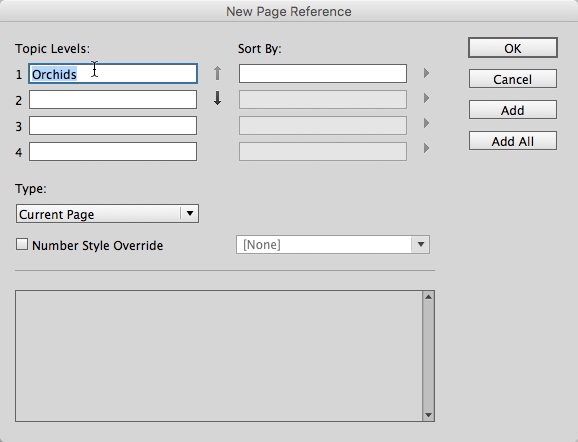Click the topic list scrollbar track
Viewport: 578px width, 442px height.
(x=428, y=356)
